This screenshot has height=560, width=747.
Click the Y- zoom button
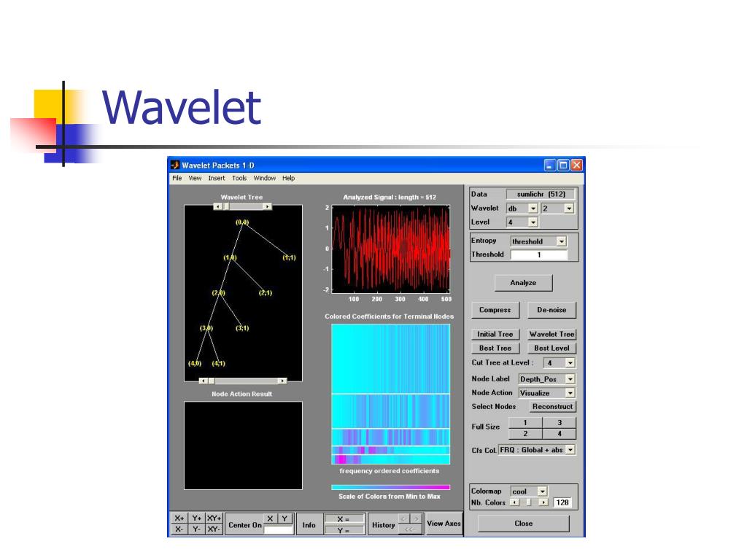[x=196, y=529]
